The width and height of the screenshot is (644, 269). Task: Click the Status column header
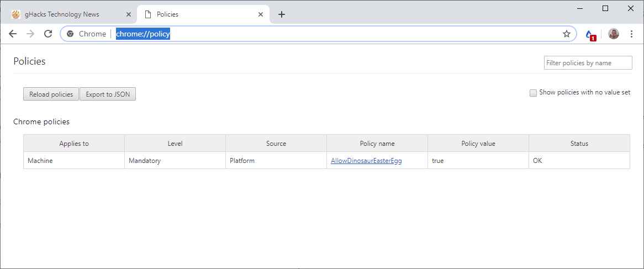[579, 143]
